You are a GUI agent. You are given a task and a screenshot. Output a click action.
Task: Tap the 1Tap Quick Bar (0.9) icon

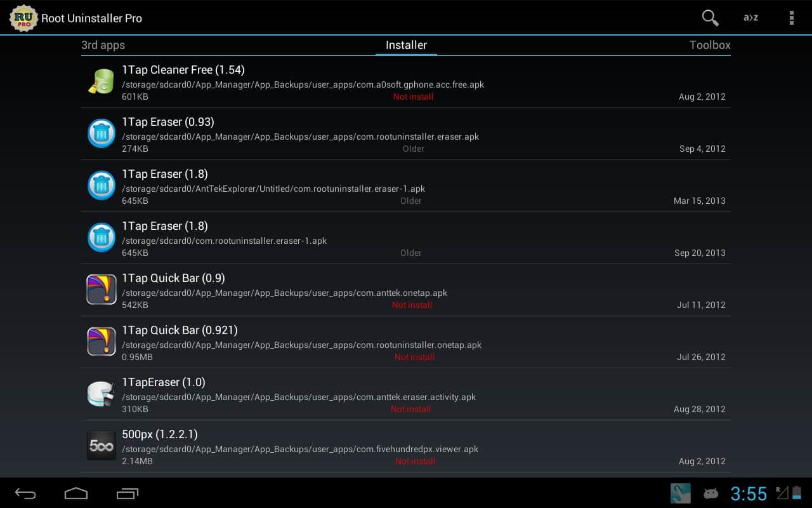(x=101, y=290)
